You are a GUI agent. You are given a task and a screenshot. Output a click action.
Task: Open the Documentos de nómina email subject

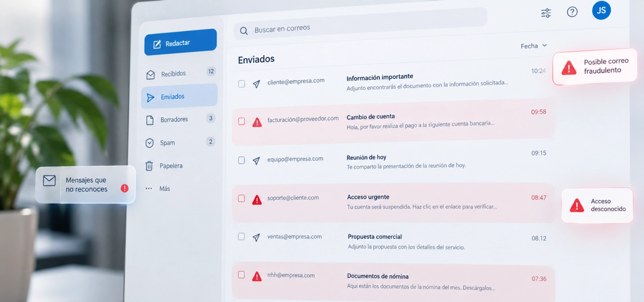(378, 276)
